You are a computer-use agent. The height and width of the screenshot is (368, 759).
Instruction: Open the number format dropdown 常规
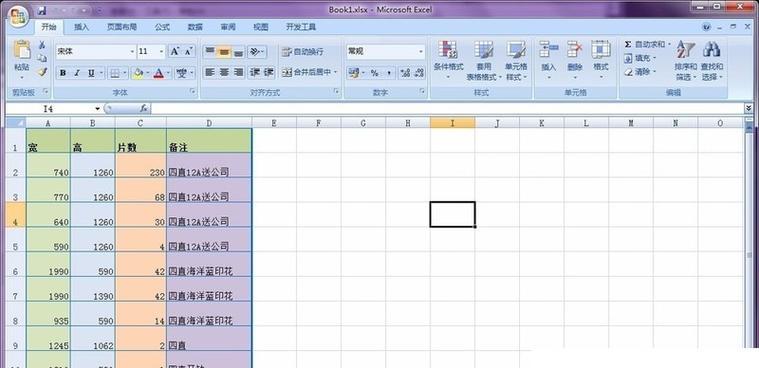coord(385,51)
